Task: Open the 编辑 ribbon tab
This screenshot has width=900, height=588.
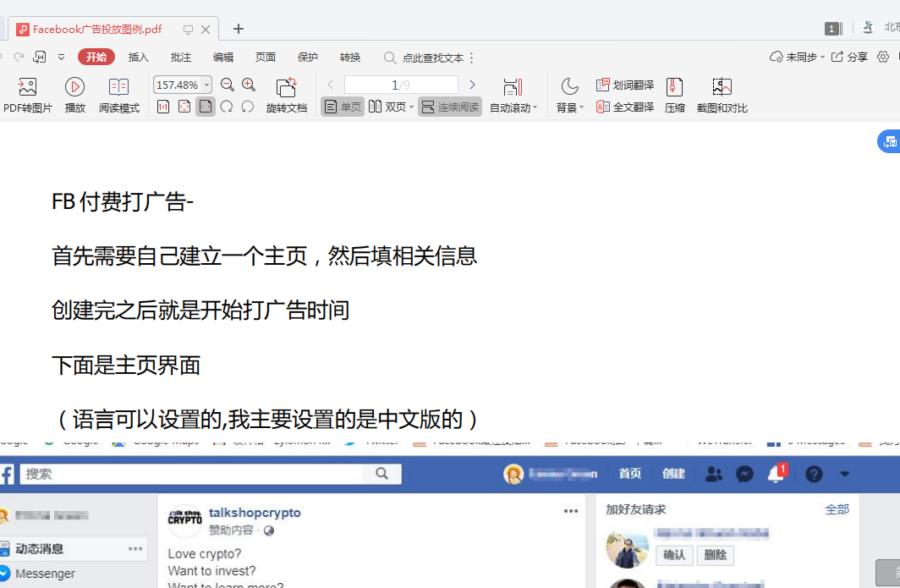Action: click(223, 57)
